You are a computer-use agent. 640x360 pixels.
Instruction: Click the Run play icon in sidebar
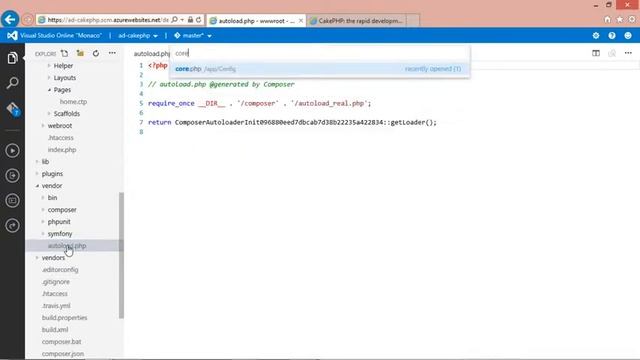pos(12,151)
